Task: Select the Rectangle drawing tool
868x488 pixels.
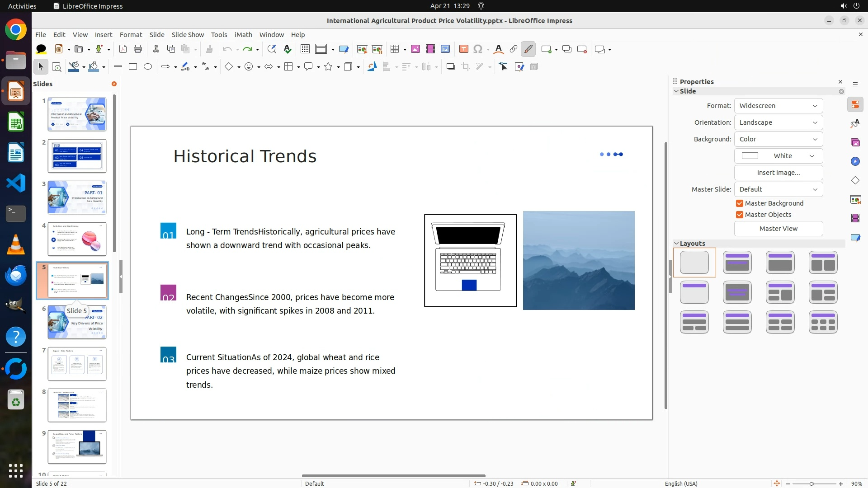Action: coord(133,67)
